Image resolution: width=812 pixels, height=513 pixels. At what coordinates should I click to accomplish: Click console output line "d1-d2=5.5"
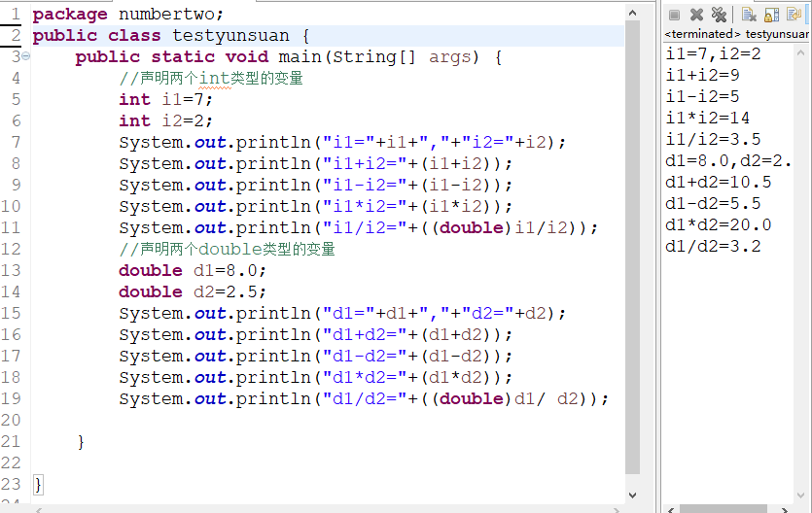click(x=713, y=203)
